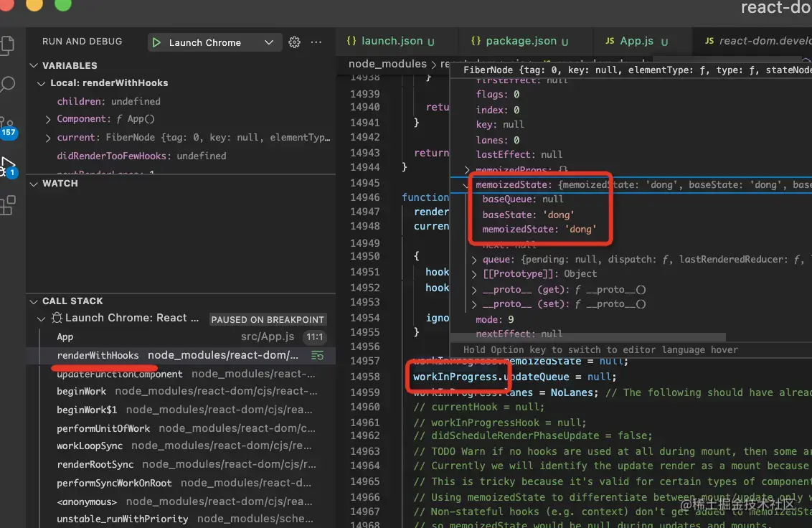Click code line workInProgress.updateQueue = null
Viewport: 812px width, 528px height.
(x=514, y=377)
